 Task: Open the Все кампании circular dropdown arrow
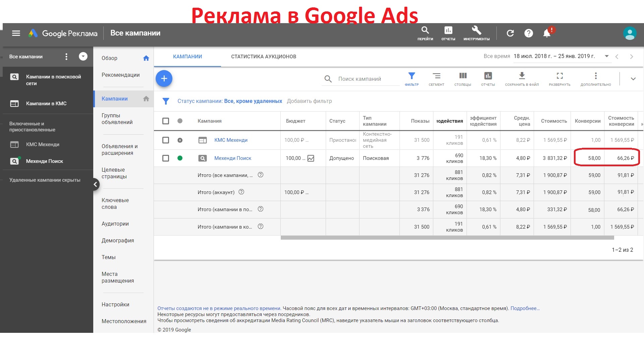(x=83, y=56)
